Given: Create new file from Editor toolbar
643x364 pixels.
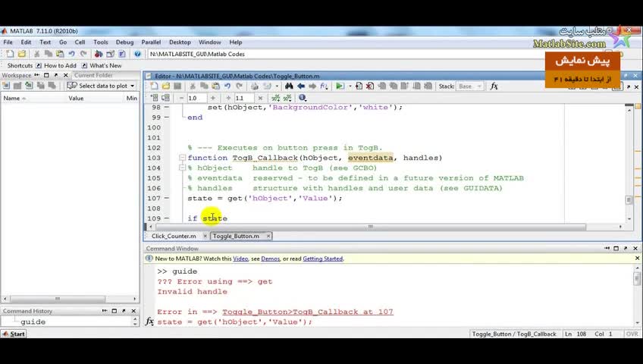Looking at the screenshot, I should pyautogui.click(x=154, y=86).
